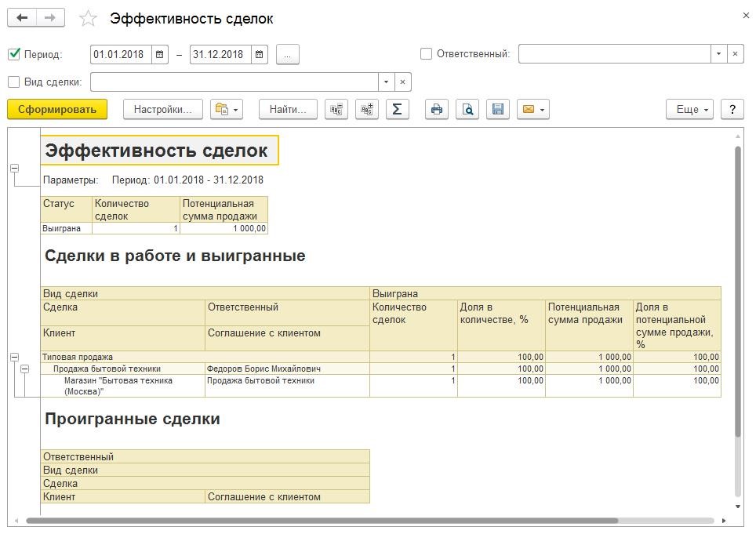Open calendar for end date 31.12.2018

260,54
